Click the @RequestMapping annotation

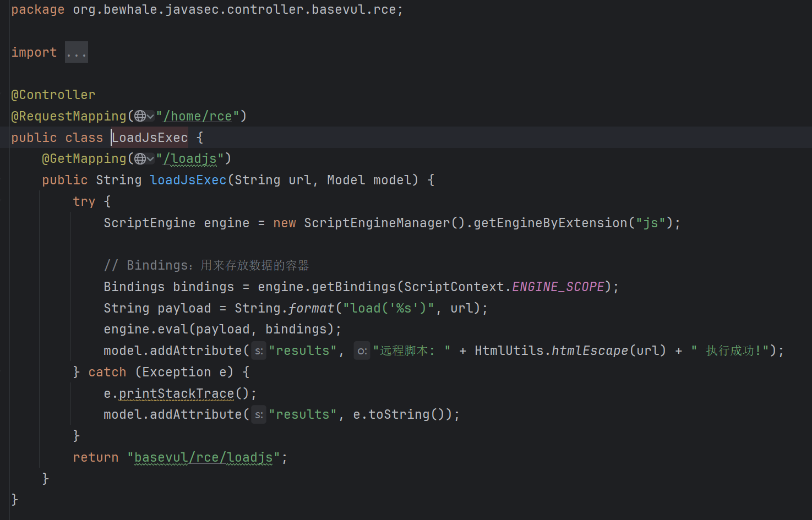[69, 116]
